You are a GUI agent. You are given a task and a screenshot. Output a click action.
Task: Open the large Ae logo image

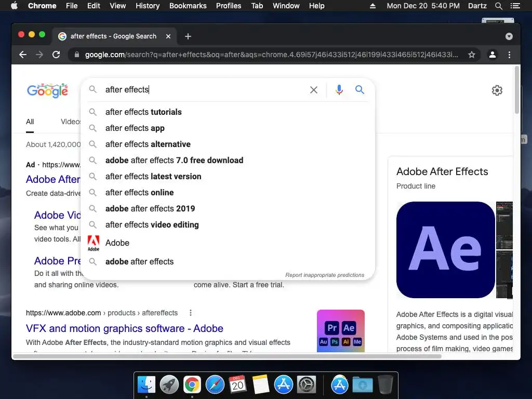point(445,250)
